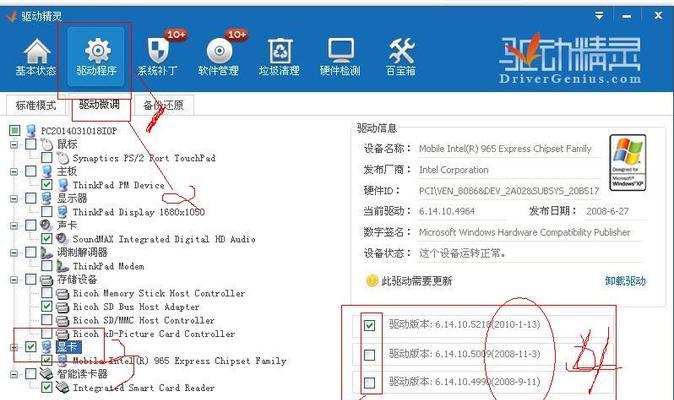
Task: Click the motherboard icon beside 主板
Action: [46, 171]
